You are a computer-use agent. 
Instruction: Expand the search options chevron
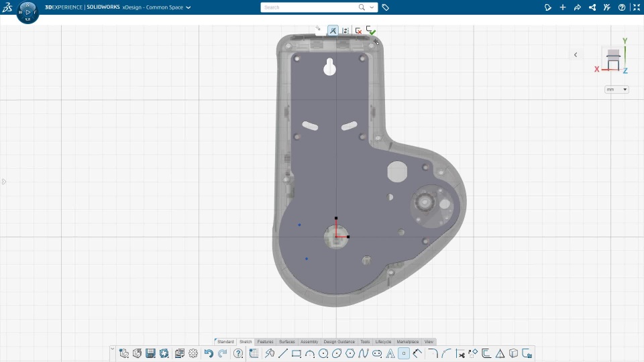click(373, 7)
